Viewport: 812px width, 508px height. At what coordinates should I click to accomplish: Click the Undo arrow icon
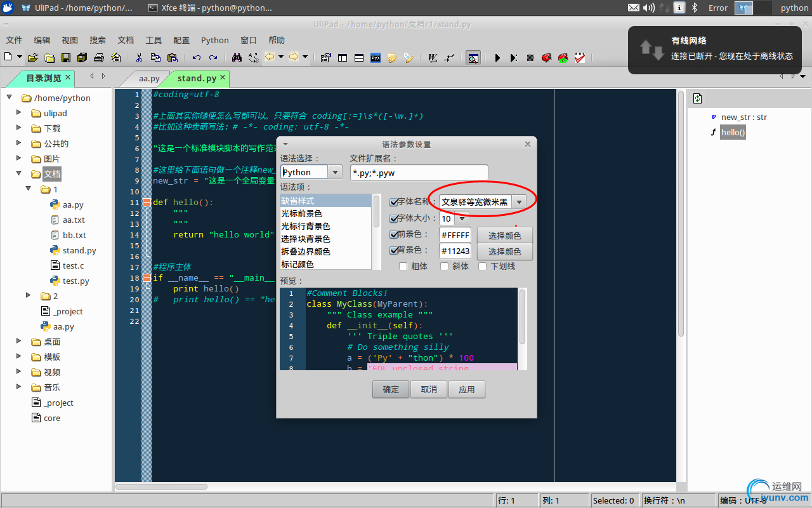pos(197,58)
